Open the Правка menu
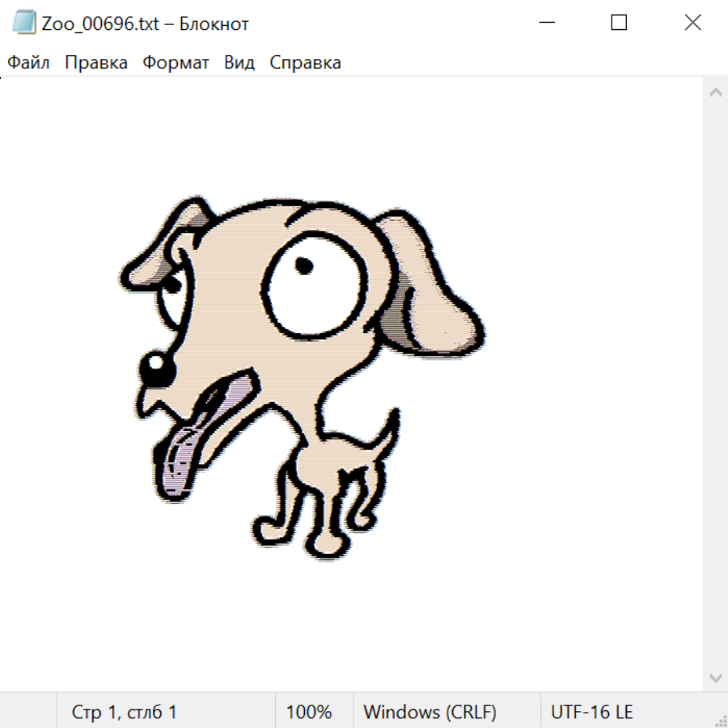The image size is (728, 728). 95,63
